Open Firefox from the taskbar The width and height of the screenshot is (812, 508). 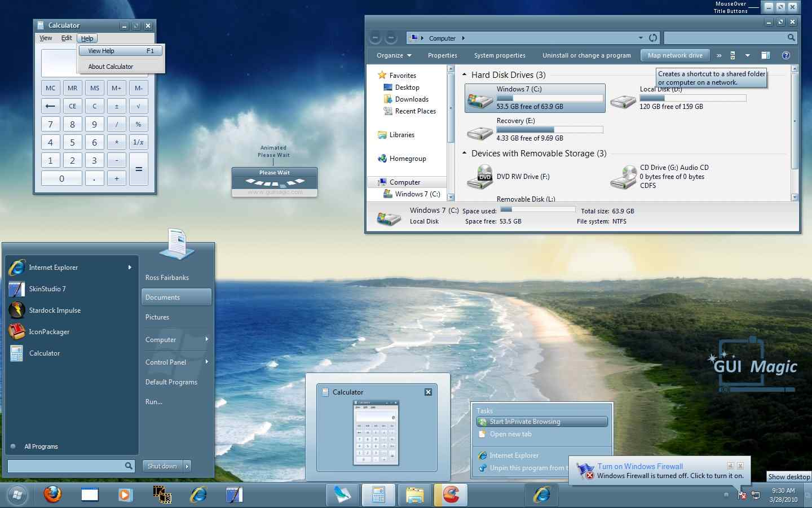click(x=52, y=495)
